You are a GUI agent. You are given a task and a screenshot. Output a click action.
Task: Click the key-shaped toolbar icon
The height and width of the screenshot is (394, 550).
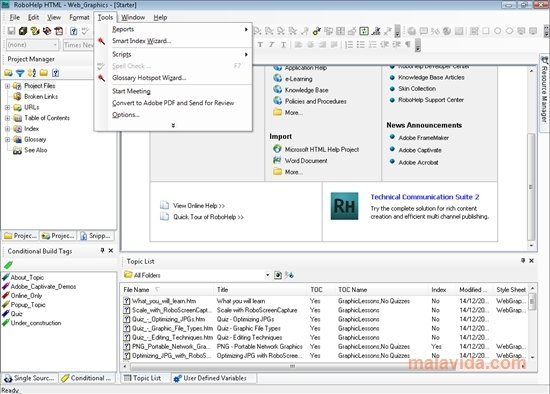(x=316, y=31)
